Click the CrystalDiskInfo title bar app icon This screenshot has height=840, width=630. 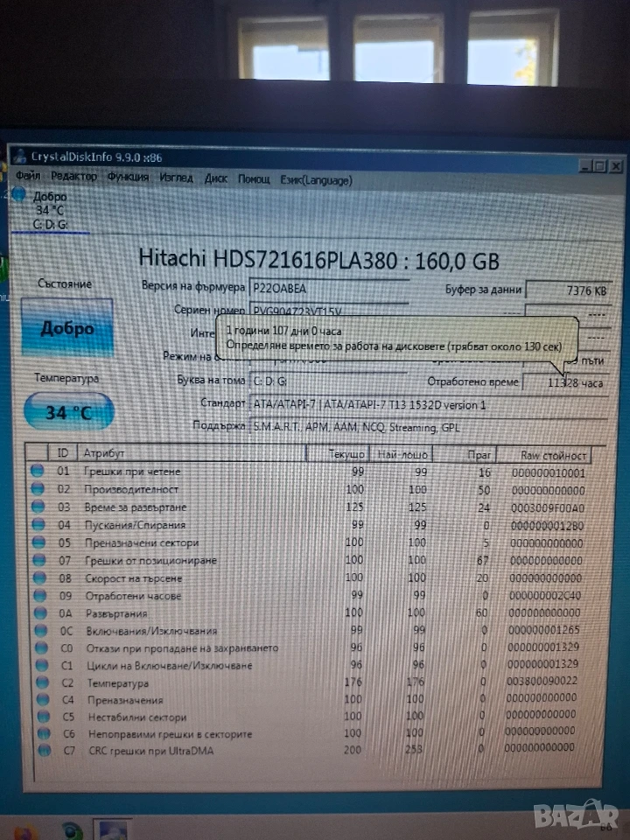20,157
